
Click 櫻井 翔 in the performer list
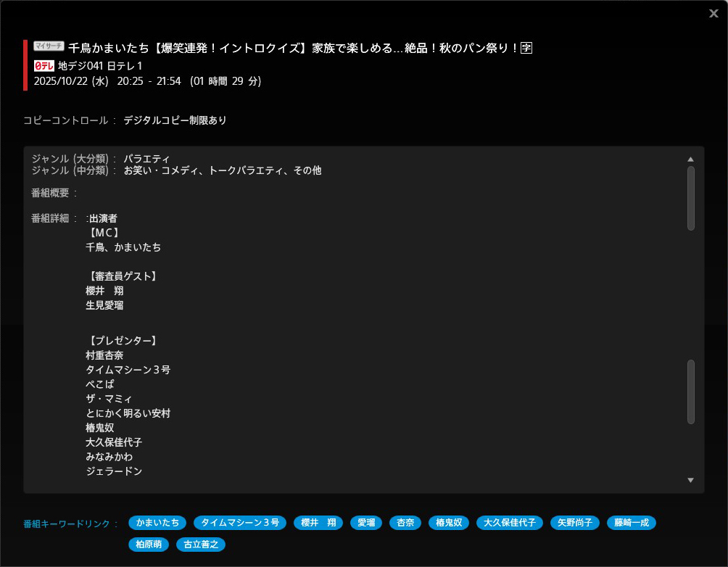[x=104, y=291]
